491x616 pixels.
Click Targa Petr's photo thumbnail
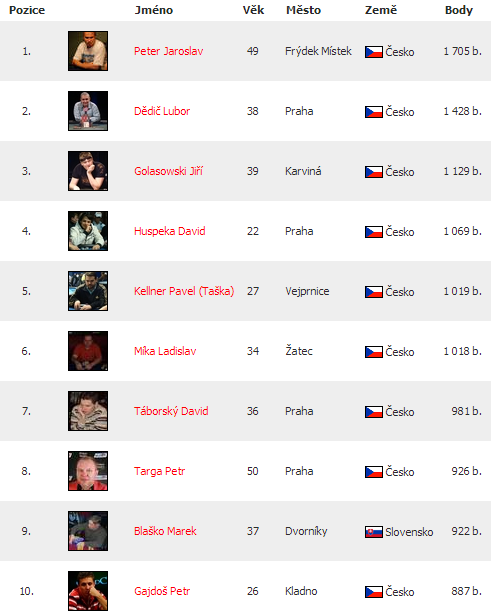click(x=88, y=471)
